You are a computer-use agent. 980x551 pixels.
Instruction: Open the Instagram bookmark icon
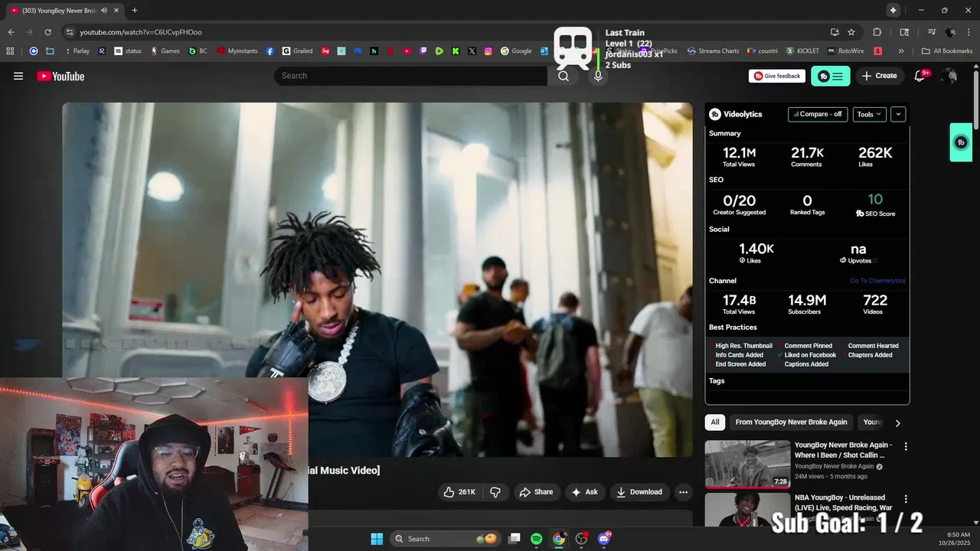(x=488, y=51)
